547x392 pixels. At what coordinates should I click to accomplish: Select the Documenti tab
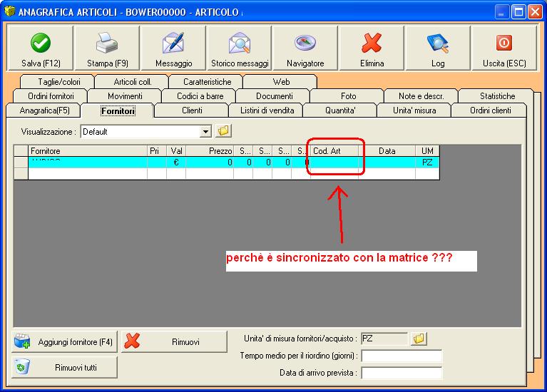tap(274, 96)
